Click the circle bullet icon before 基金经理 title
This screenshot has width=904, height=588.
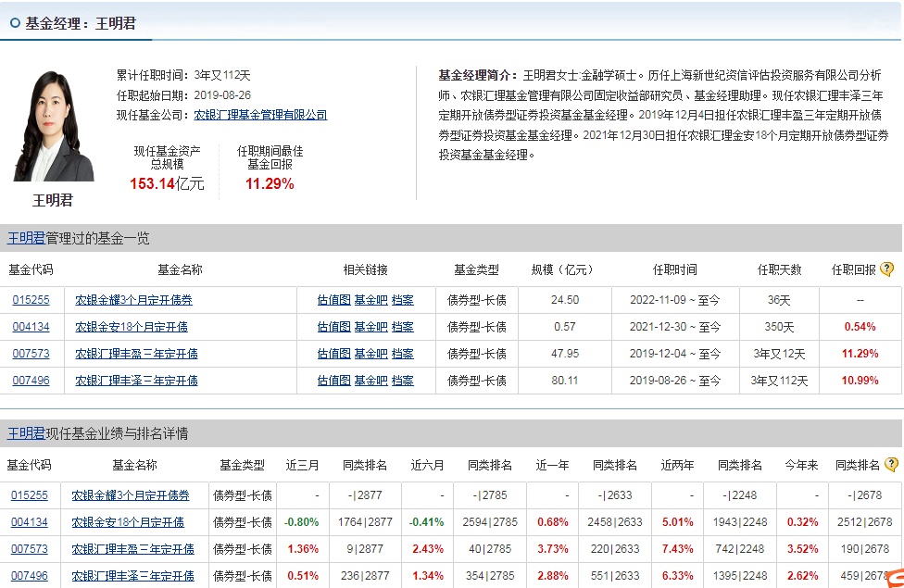(15, 23)
